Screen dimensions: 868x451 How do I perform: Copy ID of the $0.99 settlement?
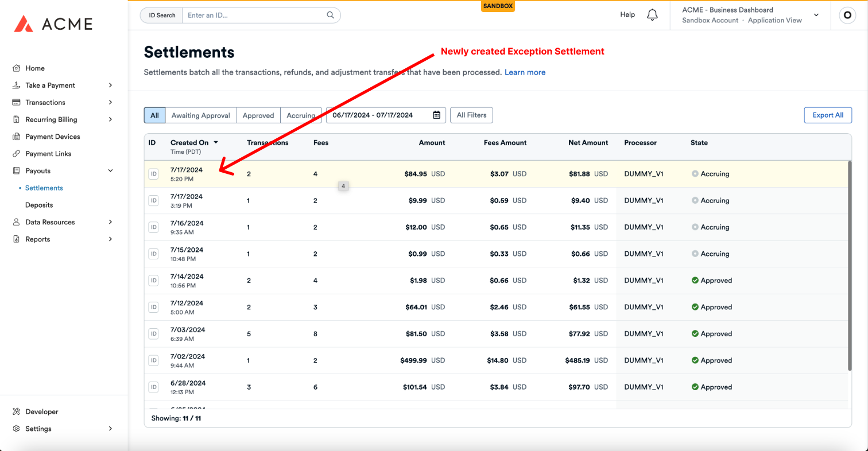(153, 254)
